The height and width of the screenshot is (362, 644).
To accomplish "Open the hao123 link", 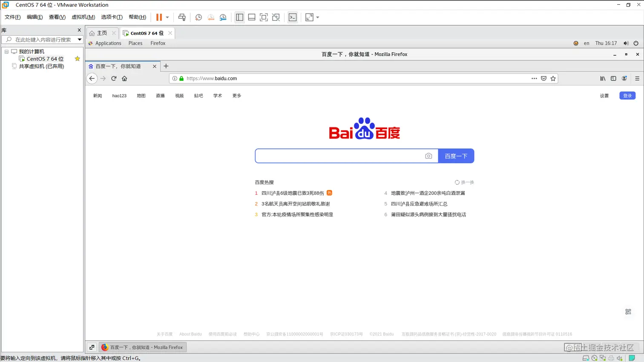I will point(119,96).
